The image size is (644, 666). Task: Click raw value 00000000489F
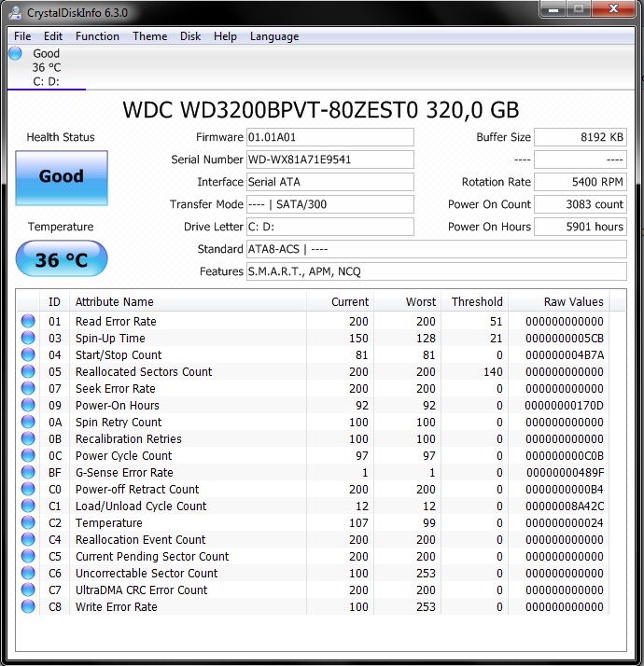565,473
